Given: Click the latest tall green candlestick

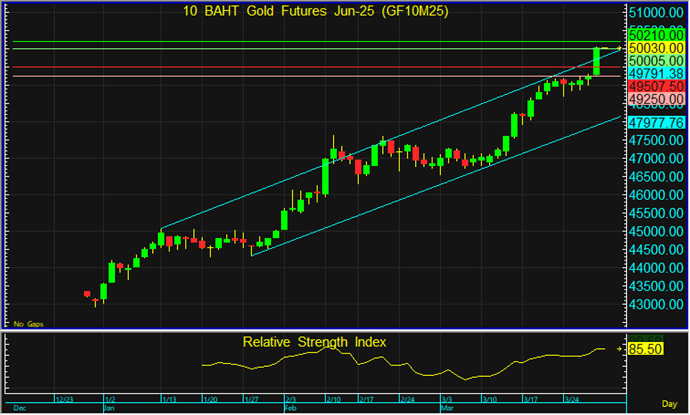Looking at the screenshot, I should click(x=597, y=61).
